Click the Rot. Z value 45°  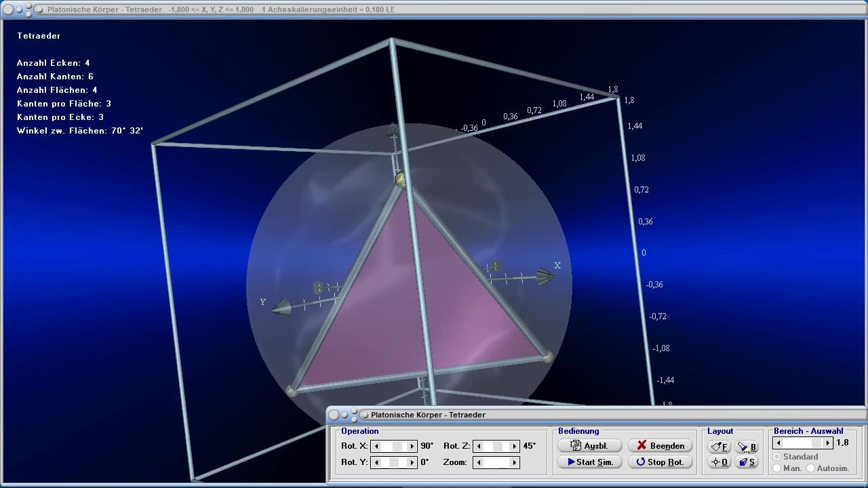point(530,446)
